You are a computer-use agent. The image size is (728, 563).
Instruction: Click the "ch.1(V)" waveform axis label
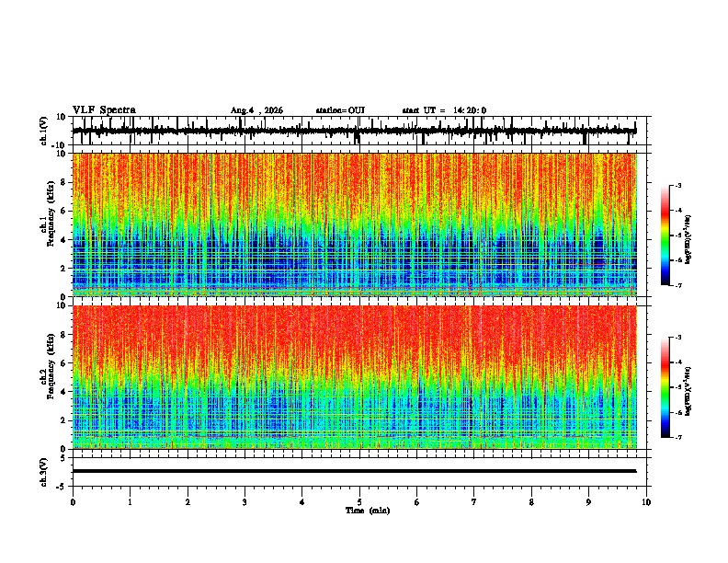(x=44, y=131)
